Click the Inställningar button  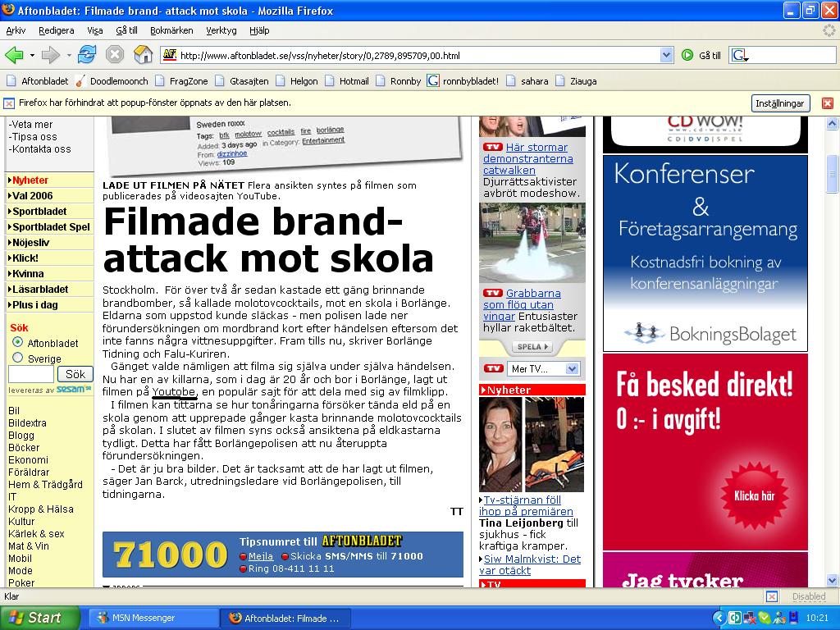pyautogui.click(x=779, y=103)
